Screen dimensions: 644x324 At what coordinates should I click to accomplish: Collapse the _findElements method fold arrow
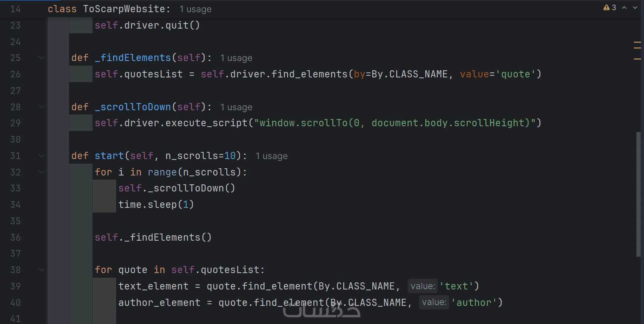41,58
